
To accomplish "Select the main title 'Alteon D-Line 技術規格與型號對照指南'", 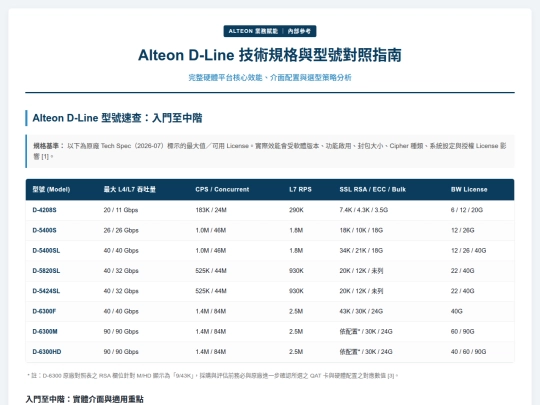I will [270, 55].
